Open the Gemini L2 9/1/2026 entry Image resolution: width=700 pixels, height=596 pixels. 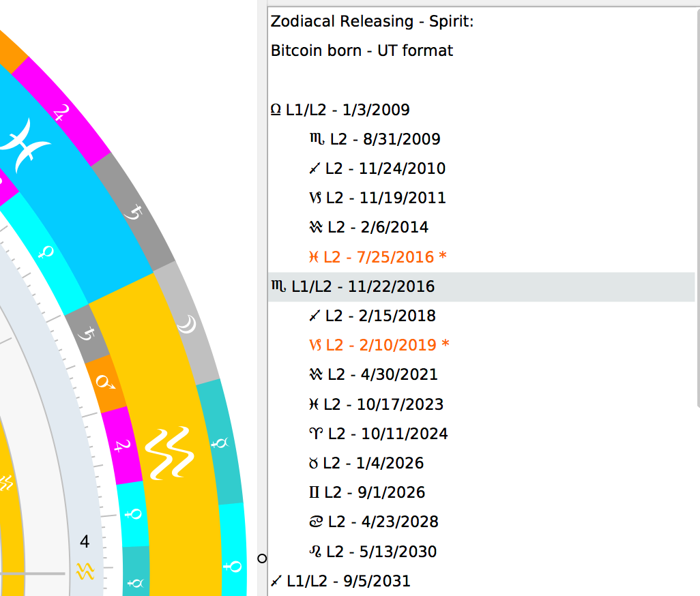pos(367,492)
